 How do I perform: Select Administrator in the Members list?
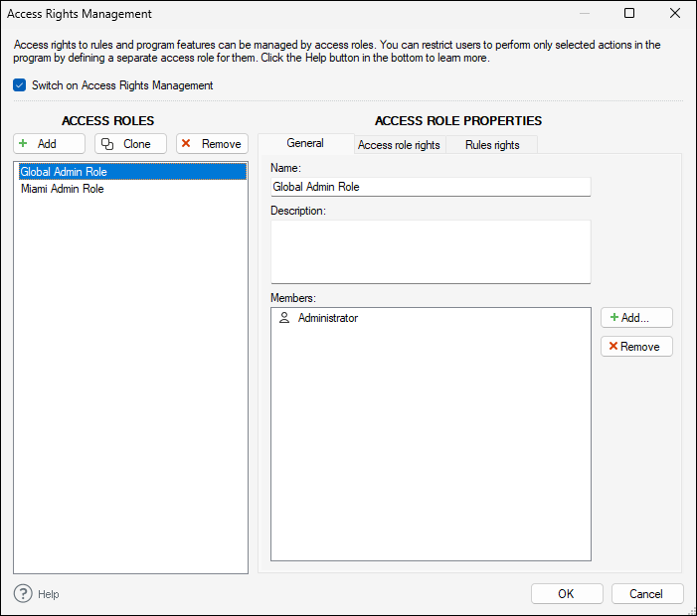(327, 318)
